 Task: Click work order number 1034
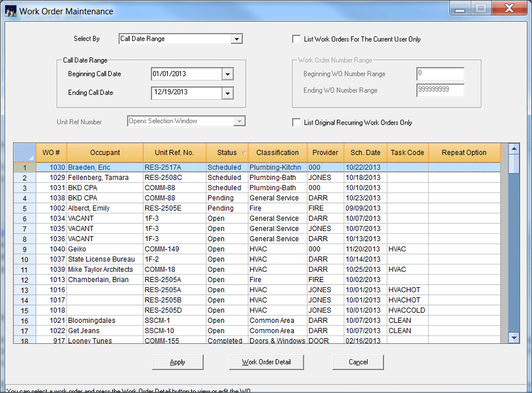tap(51, 219)
